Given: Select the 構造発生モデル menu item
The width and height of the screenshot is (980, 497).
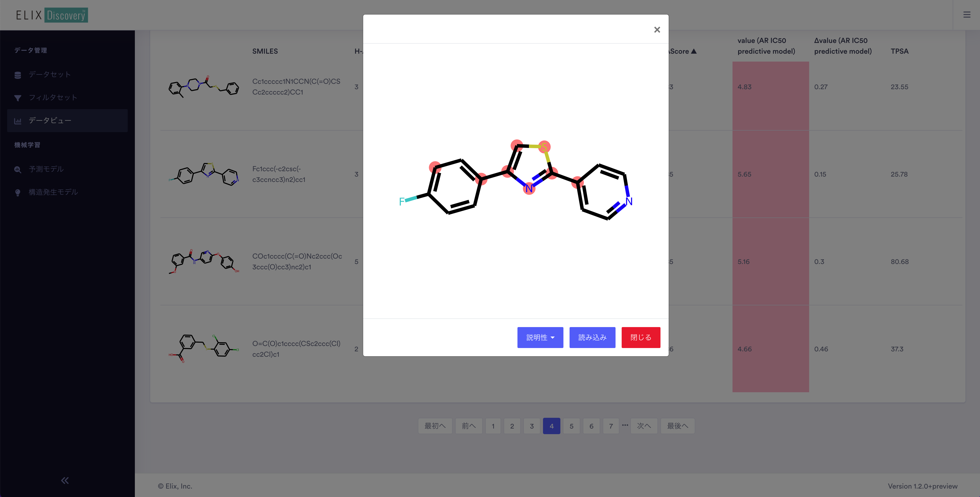Looking at the screenshot, I should [53, 192].
